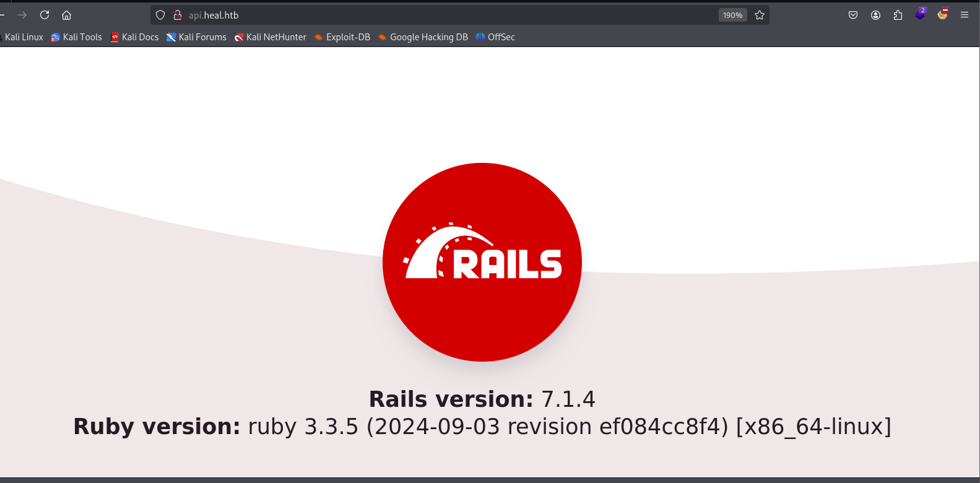Open the Firefox hamburger application menu
Screen dimensions: 980x483
point(965,15)
